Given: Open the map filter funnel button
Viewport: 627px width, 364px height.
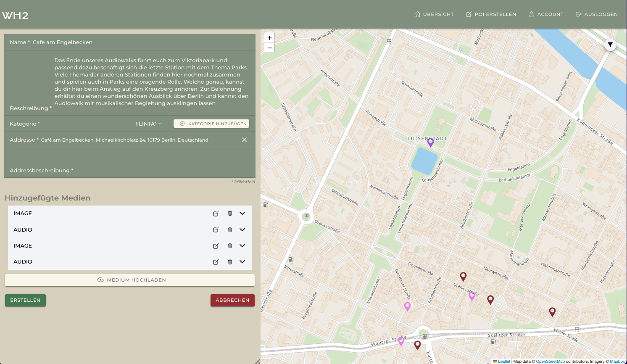Looking at the screenshot, I should point(610,45).
